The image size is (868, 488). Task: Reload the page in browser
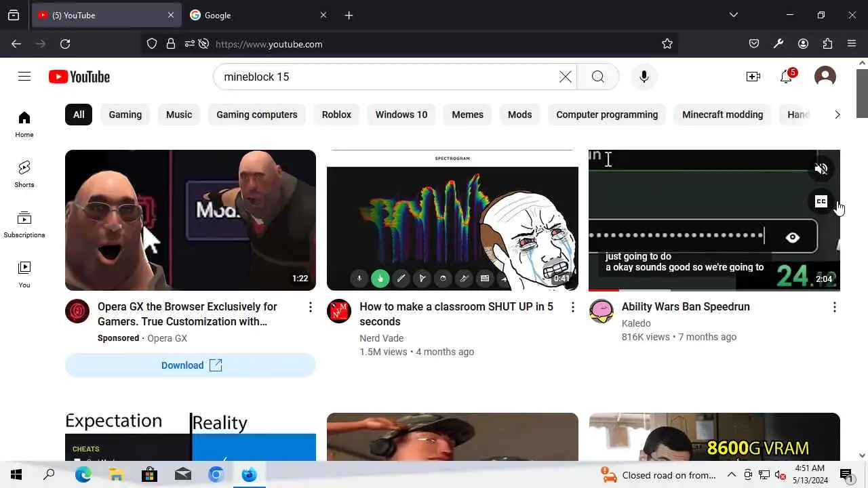click(x=65, y=43)
